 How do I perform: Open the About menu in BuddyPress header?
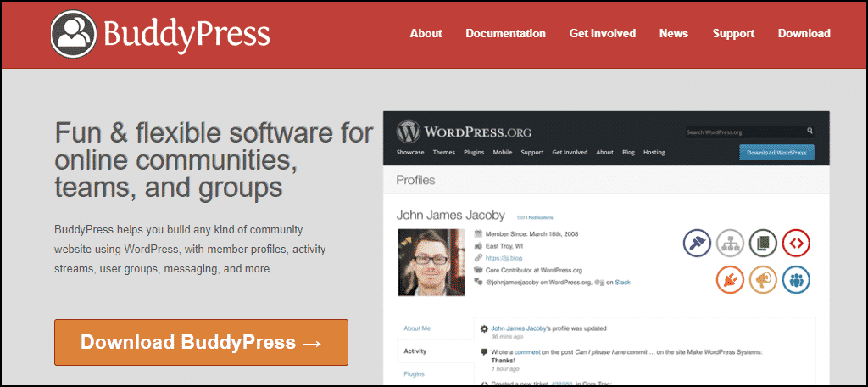[426, 34]
